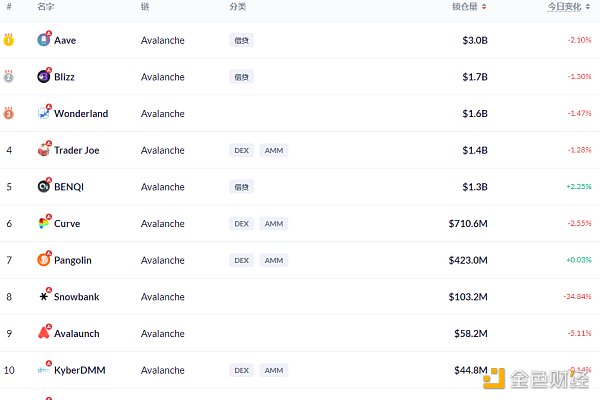The width and height of the screenshot is (600, 400).
Task: Click the Wonderland protocol logo icon
Action: pos(44,113)
